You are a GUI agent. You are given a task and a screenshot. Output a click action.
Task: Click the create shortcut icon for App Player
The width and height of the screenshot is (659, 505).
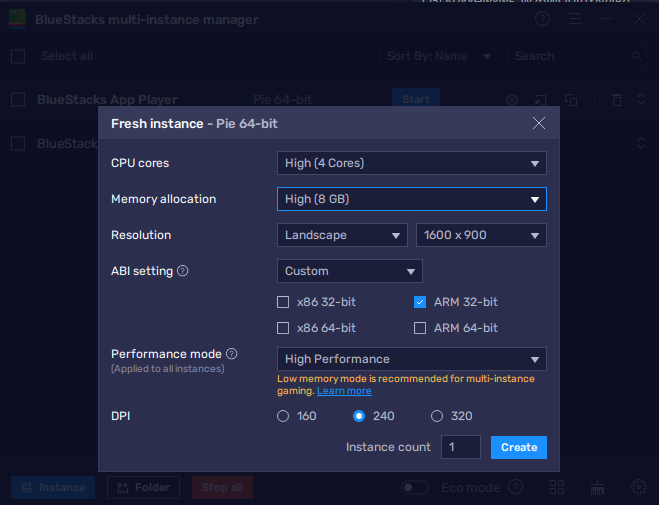point(540,100)
